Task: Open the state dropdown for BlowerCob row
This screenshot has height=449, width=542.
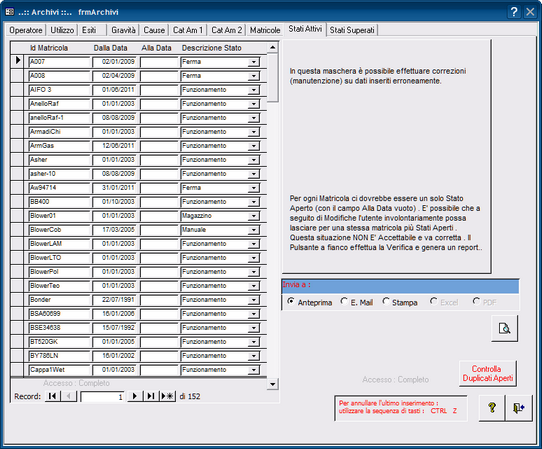Action: (x=254, y=230)
